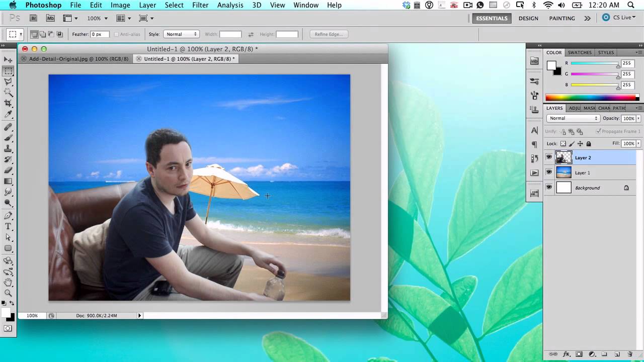Image resolution: width=644 pixels, height=362 pixels.
Task: Open the tool preset picker arrow
Action: (21, 35)
